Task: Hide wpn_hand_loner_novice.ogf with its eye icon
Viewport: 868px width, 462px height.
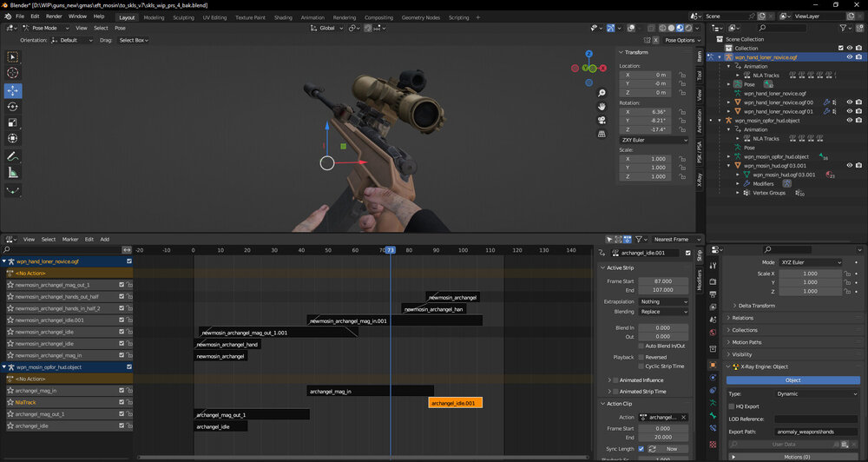Action: [x=849, y=57]
